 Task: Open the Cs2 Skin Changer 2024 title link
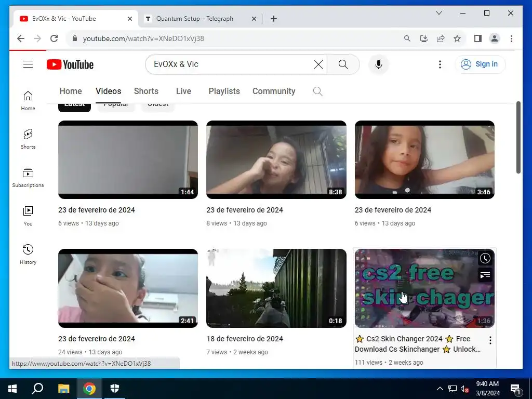tap(417, 344)
